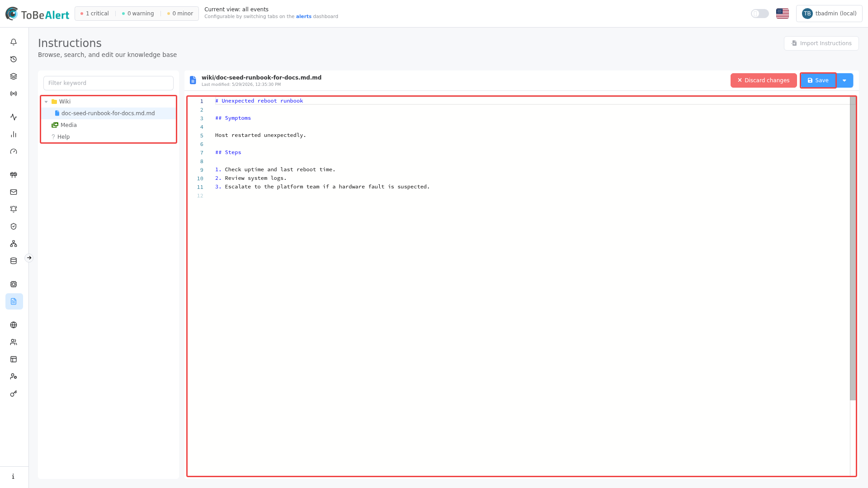Open the info icon at sidebar bottom

tap(14, 476)
